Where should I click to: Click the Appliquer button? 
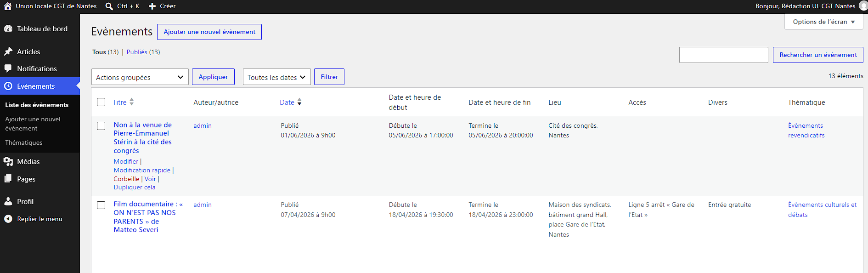click(213, 77)
